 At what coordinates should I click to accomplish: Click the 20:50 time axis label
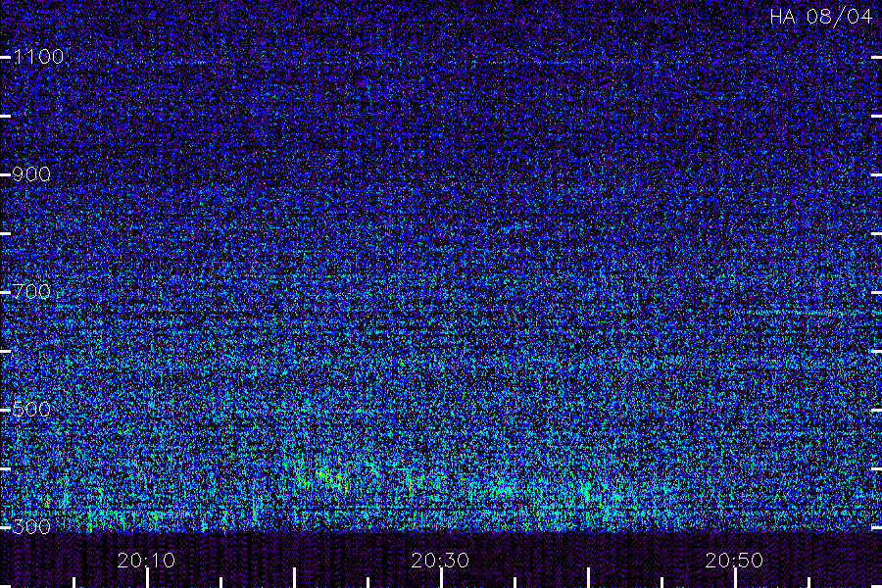click(734, 561)
